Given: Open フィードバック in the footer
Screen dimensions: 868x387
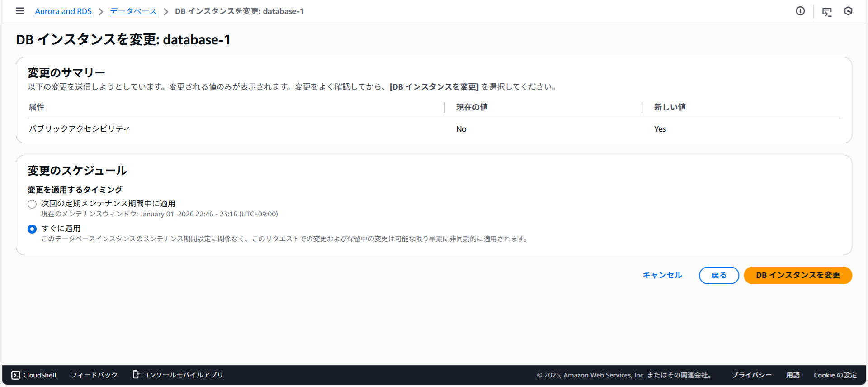Looking at the screenshot, I should pyautogui.click(x=94, y=375).
